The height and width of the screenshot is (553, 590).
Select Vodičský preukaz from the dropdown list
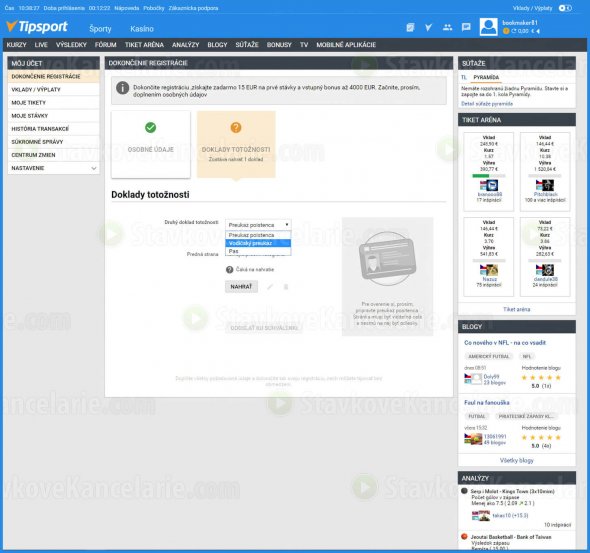click(x=258, y=243)
